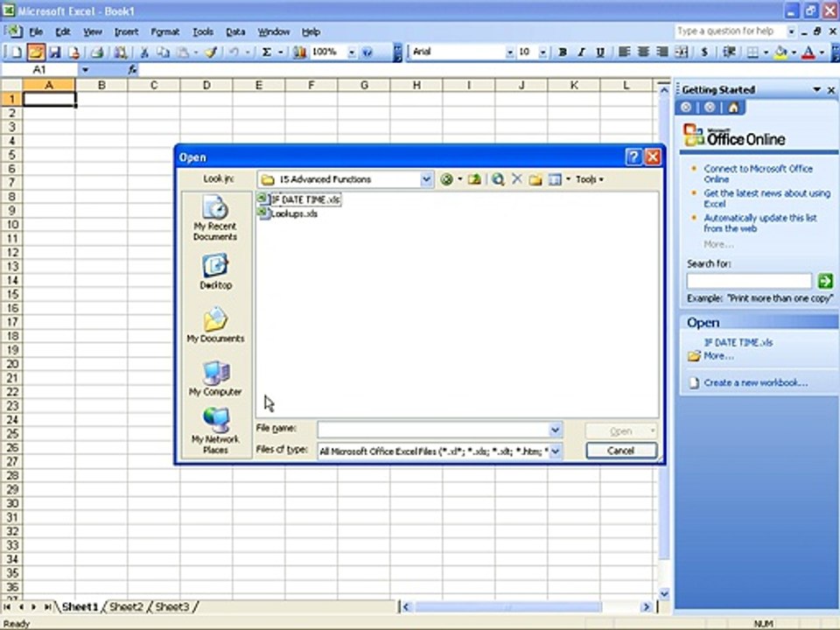Click Cancel button in Open dialog
The width and height of the screenshot is (840, 630).
click(x=621, y=451)
